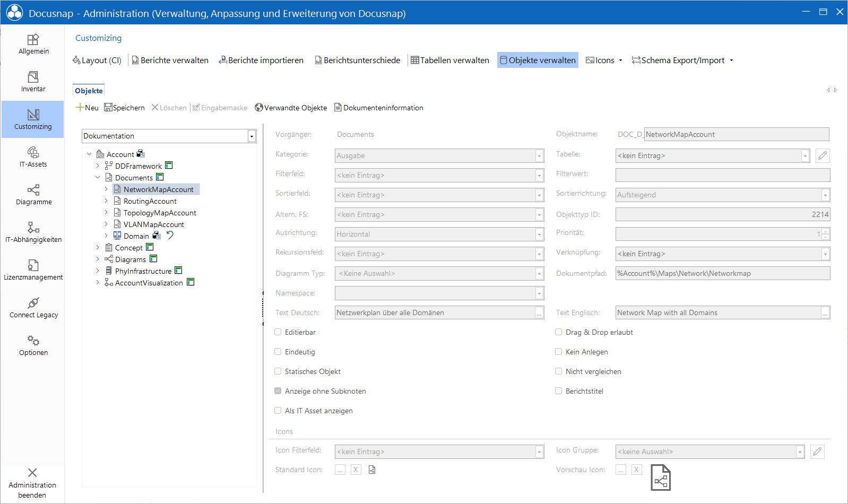Click the ellipsis button for Text Englisch
This screenshot has height=504, width=848.
[x=825, y=313]
